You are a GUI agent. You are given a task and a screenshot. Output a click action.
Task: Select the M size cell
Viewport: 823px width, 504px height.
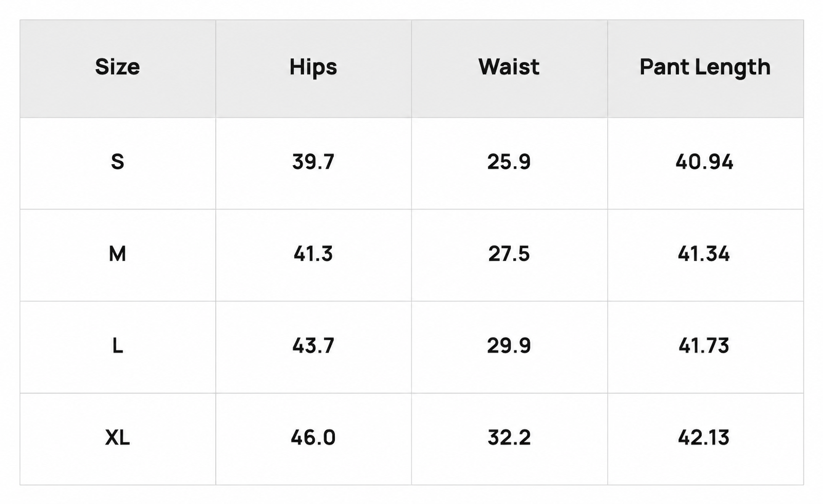click(117, 254)
